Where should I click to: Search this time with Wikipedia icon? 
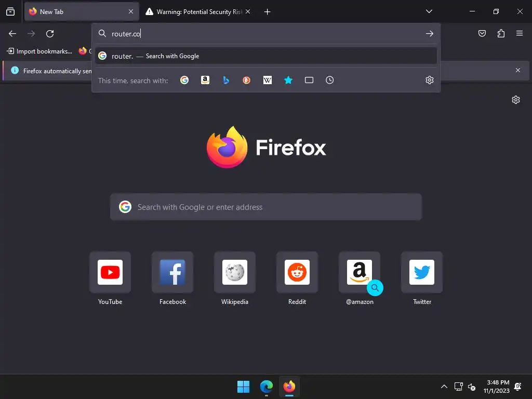point(268,80)
